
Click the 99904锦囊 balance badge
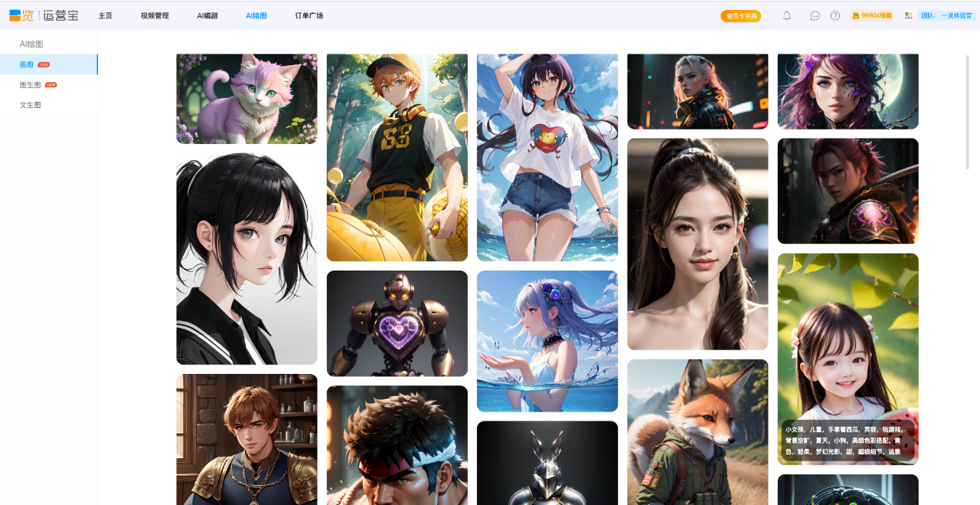coord(872,15)
